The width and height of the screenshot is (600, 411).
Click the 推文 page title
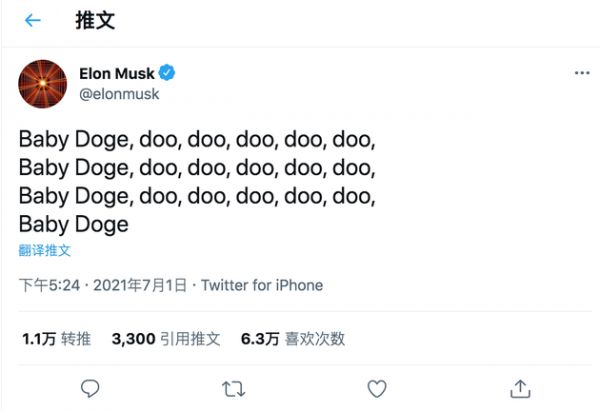point(95,21)
